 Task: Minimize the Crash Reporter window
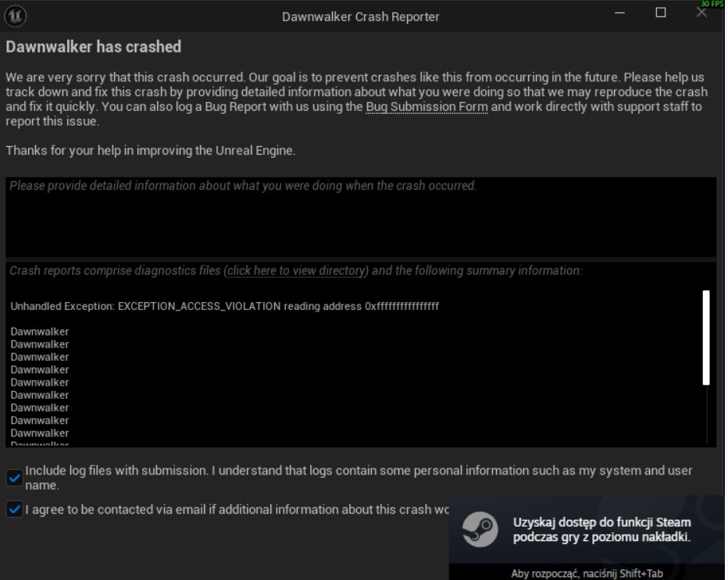(x=619, y=13)
